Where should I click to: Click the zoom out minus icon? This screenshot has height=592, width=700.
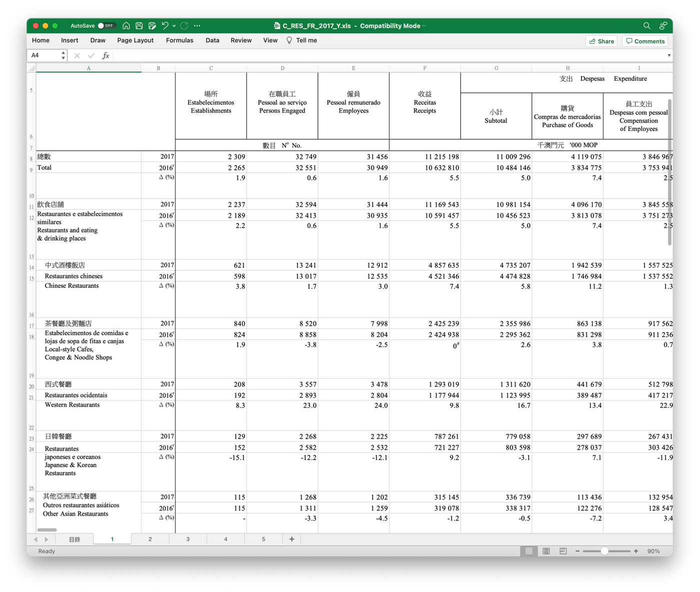pos(577,551)
